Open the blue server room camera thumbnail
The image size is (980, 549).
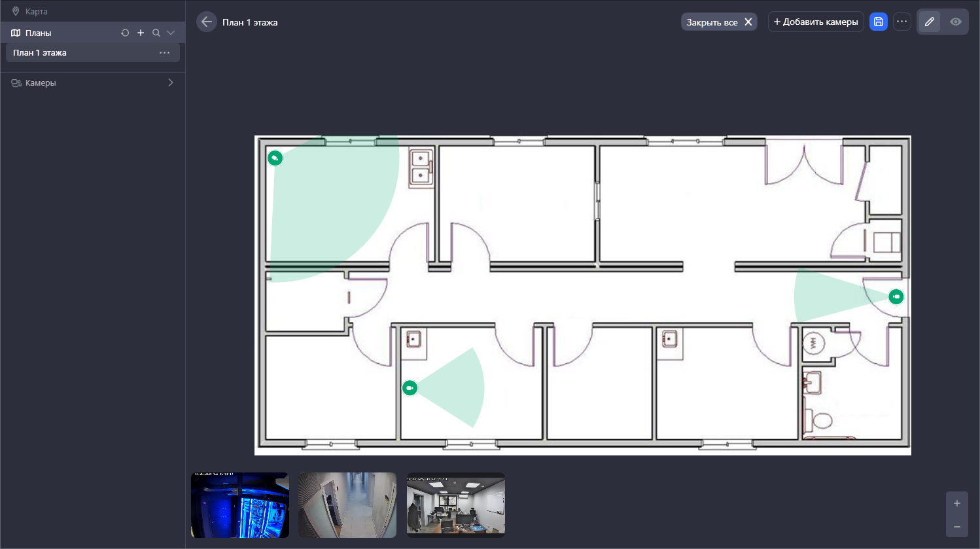tap(240, 505)
